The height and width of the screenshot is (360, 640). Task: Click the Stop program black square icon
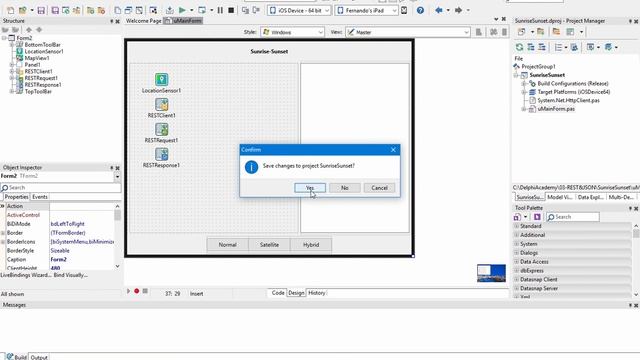231,10
